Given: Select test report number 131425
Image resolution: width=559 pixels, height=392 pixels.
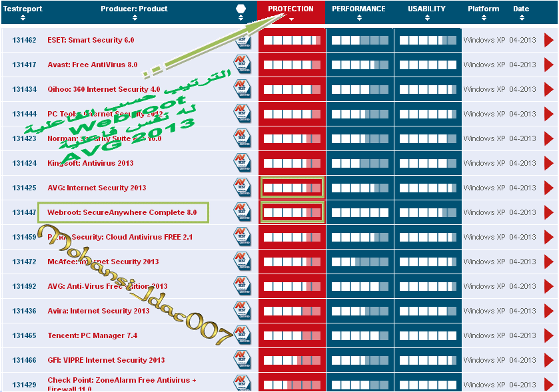Looking at the screenshot, I should coord(24,188).
